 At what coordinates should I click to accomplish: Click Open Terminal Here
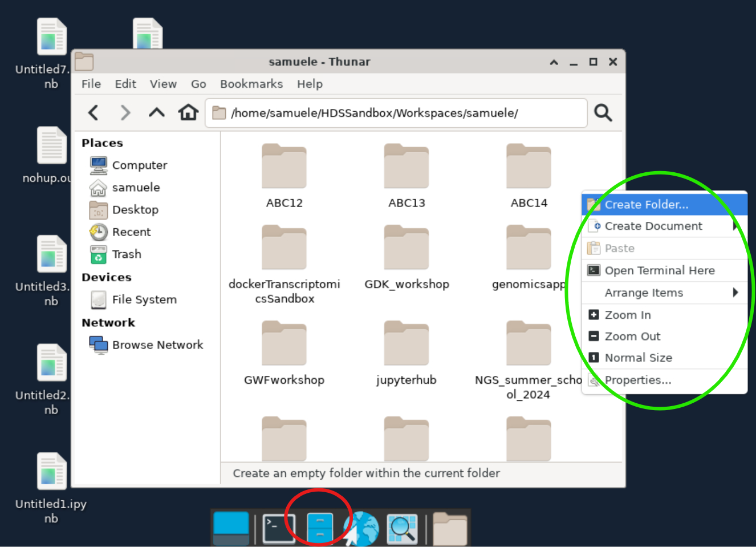coord(659,270)
